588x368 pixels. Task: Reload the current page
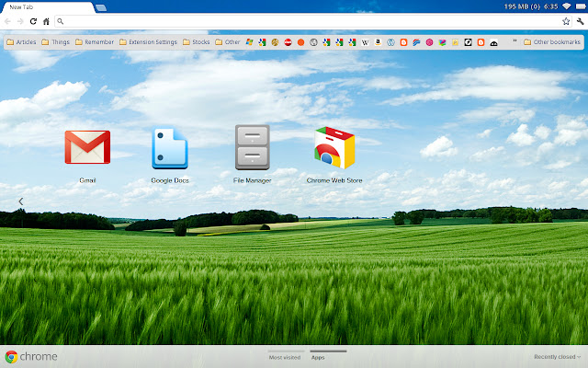[33, 21]
